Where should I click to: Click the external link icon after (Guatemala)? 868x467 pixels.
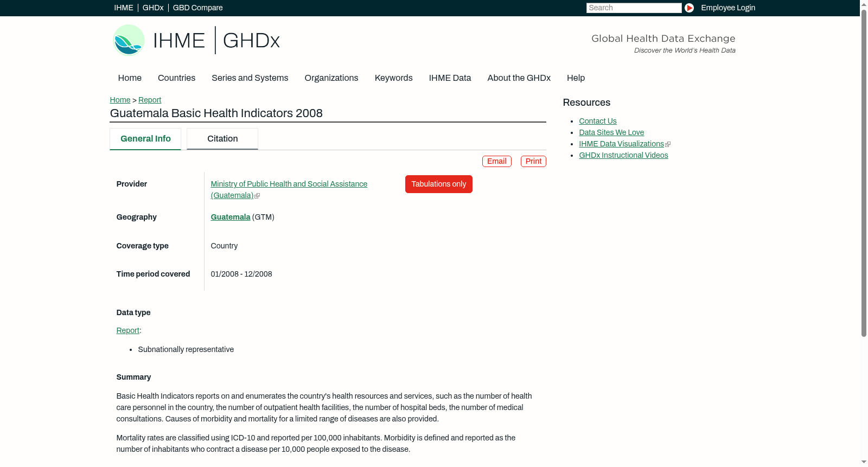click(x=257, y=196)
